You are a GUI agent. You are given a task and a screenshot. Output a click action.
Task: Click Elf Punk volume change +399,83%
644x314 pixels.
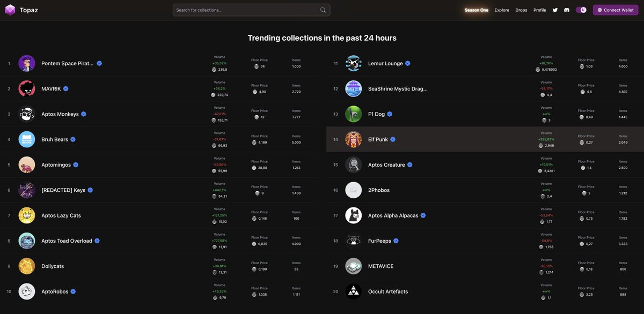click(x=546, y=139)
